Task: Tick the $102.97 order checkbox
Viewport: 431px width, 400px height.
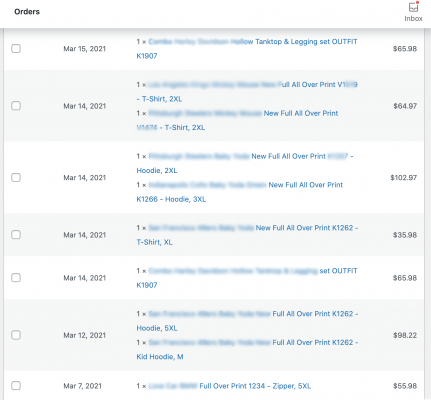Action: [x=16, y=178]
